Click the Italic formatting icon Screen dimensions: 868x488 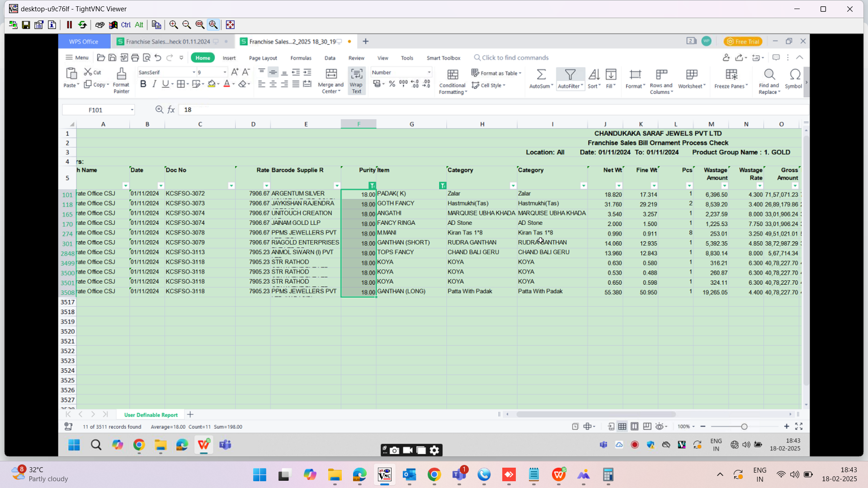coord(155,84)
